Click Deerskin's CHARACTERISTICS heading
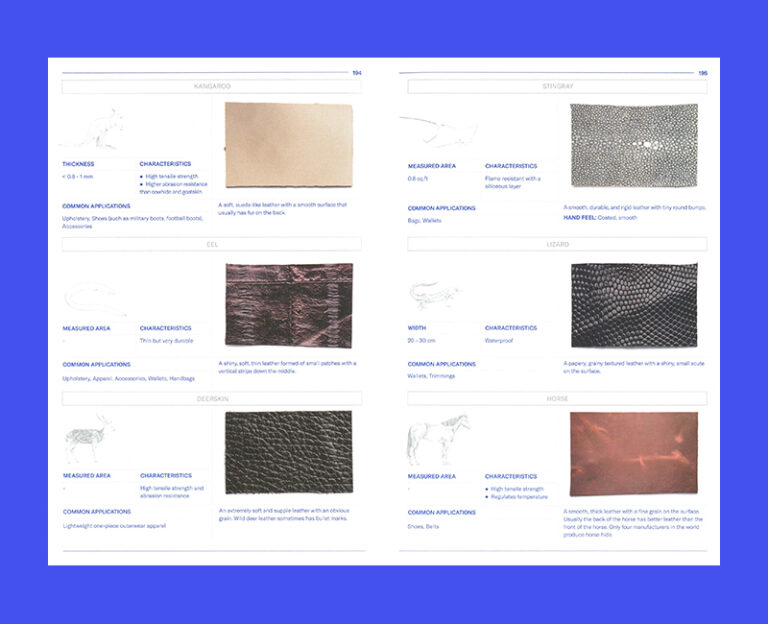The image size is (768, 624). click(166, 476)
